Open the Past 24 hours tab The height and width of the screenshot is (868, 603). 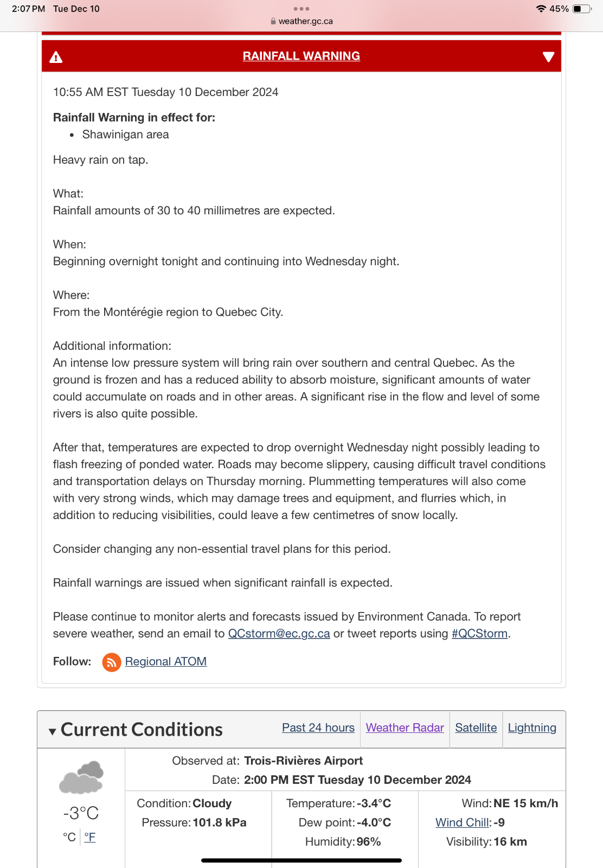point(318,727)
